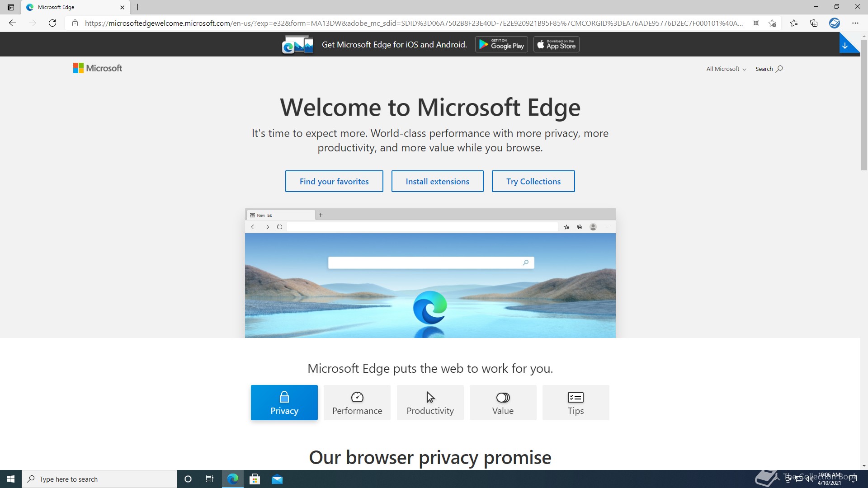Open the Favorites list icon
Image resolution: width=868 pixels, height=488 pixels.
tap(794, 23)
